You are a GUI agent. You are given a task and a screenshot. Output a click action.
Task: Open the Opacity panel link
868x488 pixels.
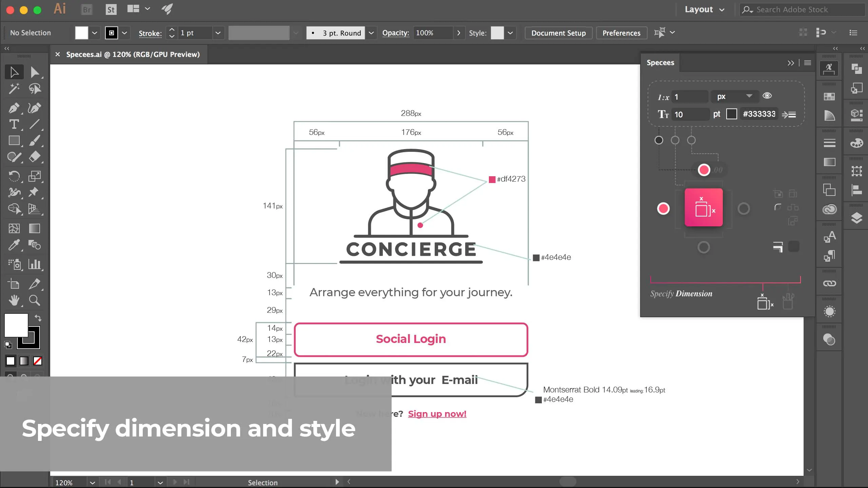(x=395, y=33)
